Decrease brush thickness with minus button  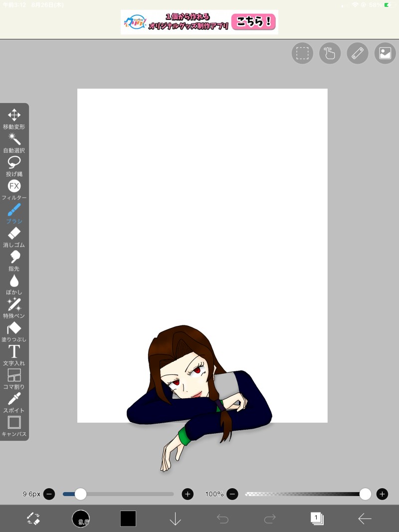(49, 494)
